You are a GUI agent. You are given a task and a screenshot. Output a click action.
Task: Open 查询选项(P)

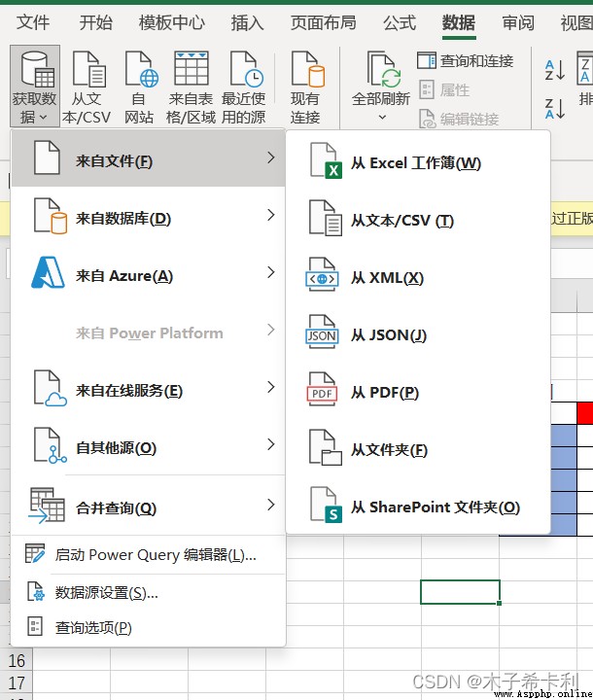[148, 628]
